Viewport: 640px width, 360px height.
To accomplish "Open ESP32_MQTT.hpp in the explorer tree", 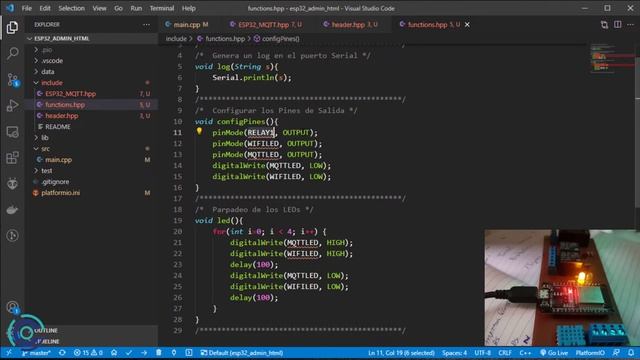I will coord(71,94).
